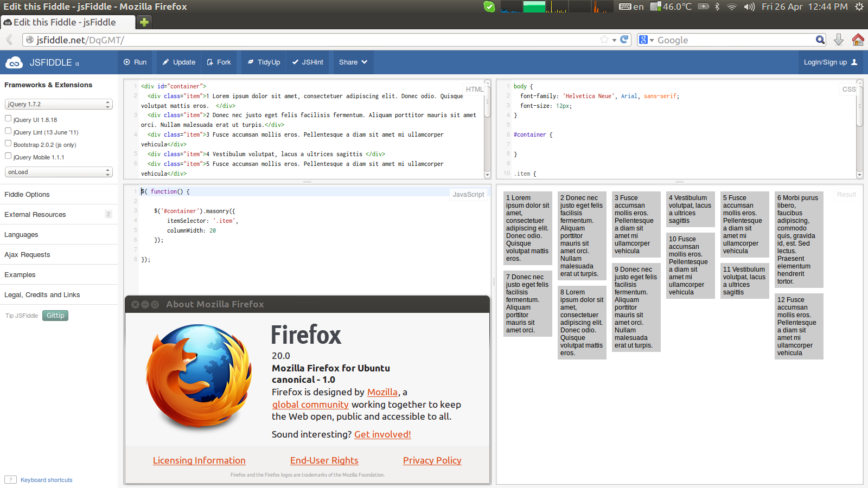
Task: Open the global community link
Action: 310,404
